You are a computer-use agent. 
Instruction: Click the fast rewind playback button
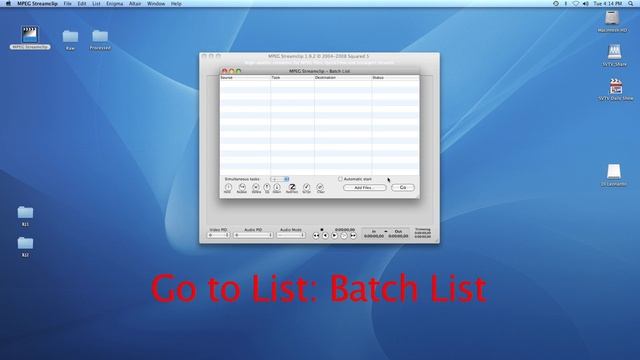(x=316, y=236)
